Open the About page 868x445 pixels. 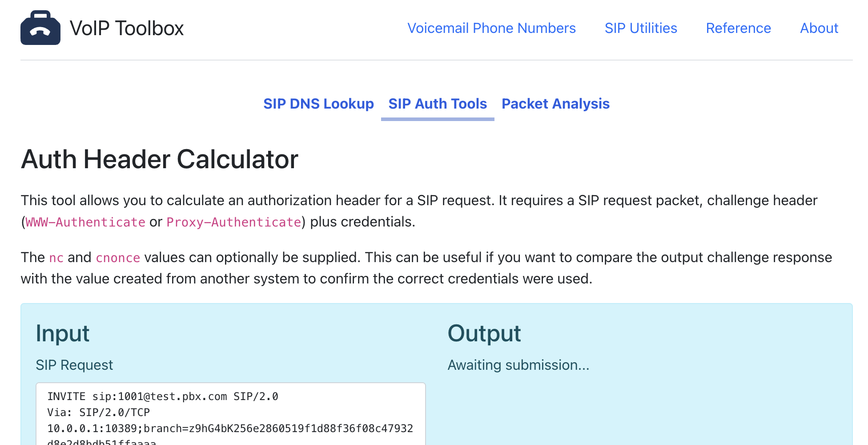pos(819,28)
